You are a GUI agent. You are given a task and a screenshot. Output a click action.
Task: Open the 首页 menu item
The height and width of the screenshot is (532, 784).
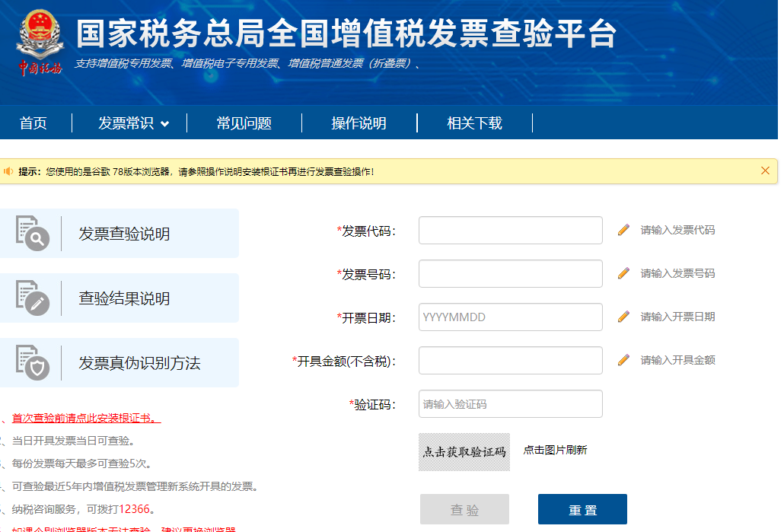coord(33,123)
